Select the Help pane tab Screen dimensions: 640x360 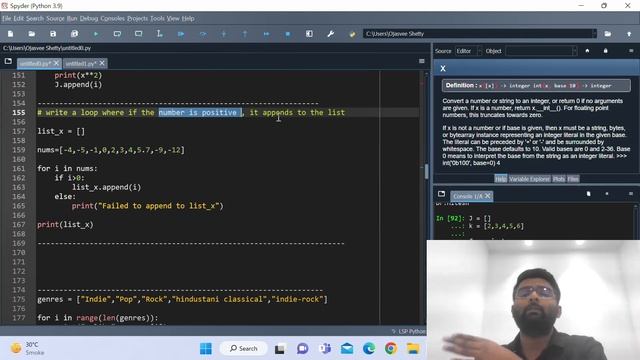click(501, 179)
